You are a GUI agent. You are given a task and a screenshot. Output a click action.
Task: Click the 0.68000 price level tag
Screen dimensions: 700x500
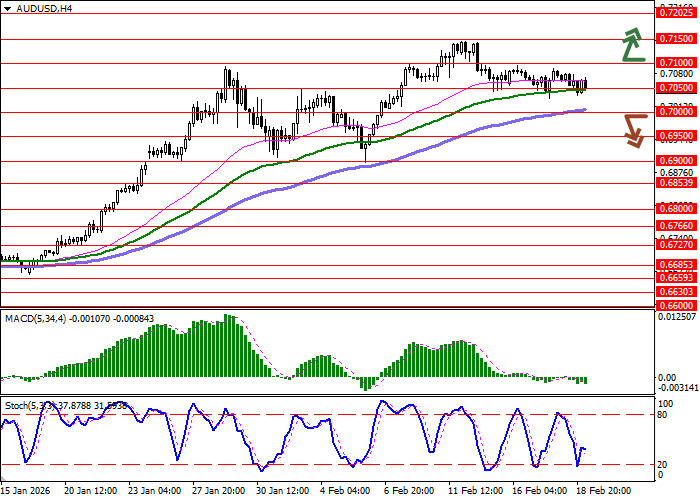[676, 209]
